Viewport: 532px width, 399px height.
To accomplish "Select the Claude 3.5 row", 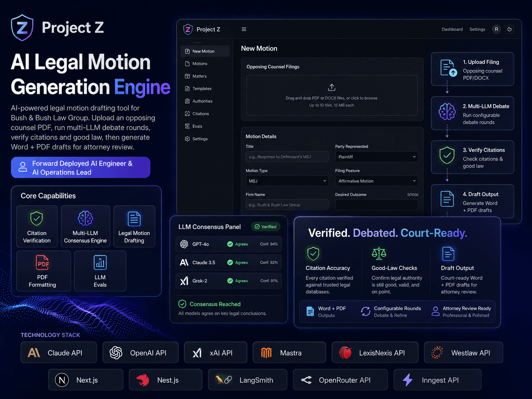I will click(x=229, y=262).
